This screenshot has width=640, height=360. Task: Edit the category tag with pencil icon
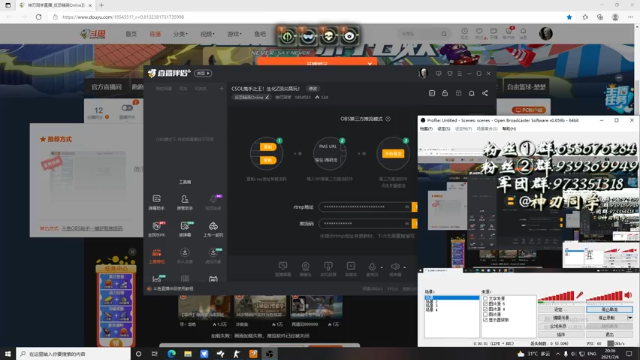tap(251, 97)
